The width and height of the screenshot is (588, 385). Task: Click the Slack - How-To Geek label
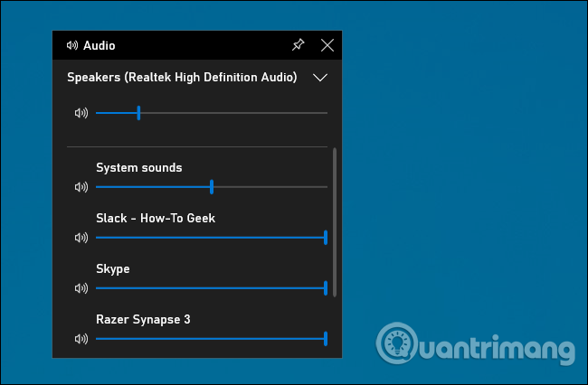[156, 218]
